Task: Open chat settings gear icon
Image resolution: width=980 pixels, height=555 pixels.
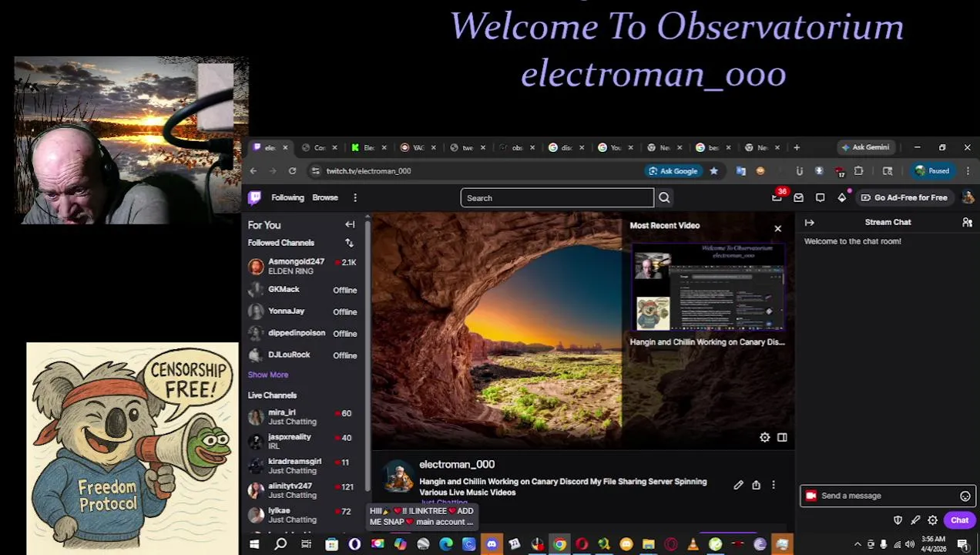Action: click(932, 520)
